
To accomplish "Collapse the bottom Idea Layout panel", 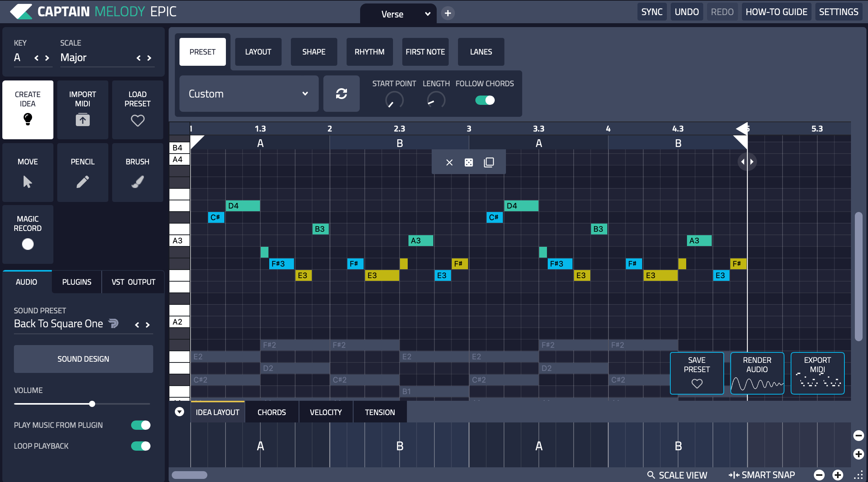I will [179, 412].
